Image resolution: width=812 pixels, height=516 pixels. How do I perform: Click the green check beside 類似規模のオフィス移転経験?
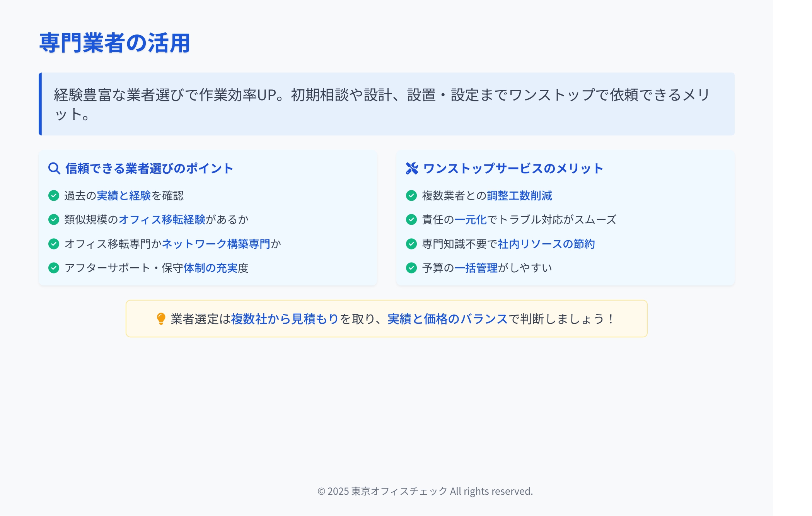pos(54,220)
